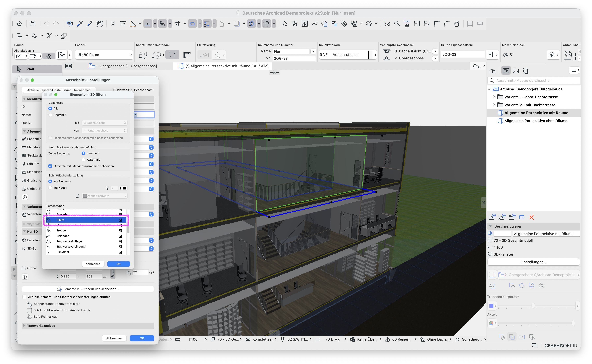Click the first construction method box icon
Screen dimensions: 592x364
pos(143,55)
